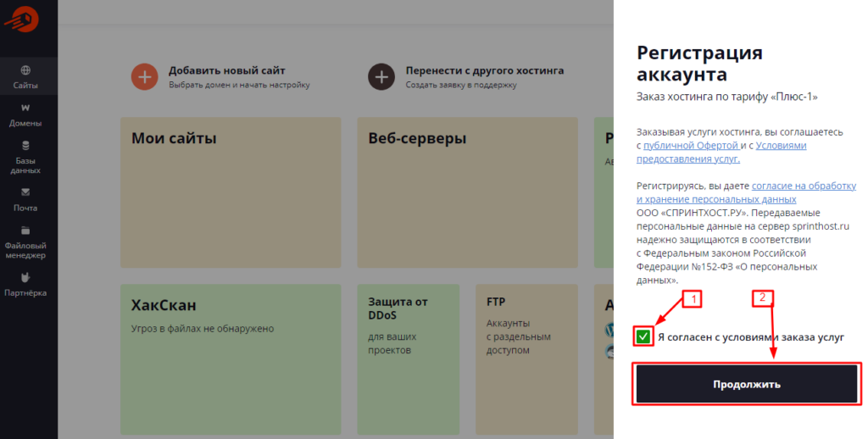Open the Защита от DDoS card

pyautogui.click(x=408, y=359)
